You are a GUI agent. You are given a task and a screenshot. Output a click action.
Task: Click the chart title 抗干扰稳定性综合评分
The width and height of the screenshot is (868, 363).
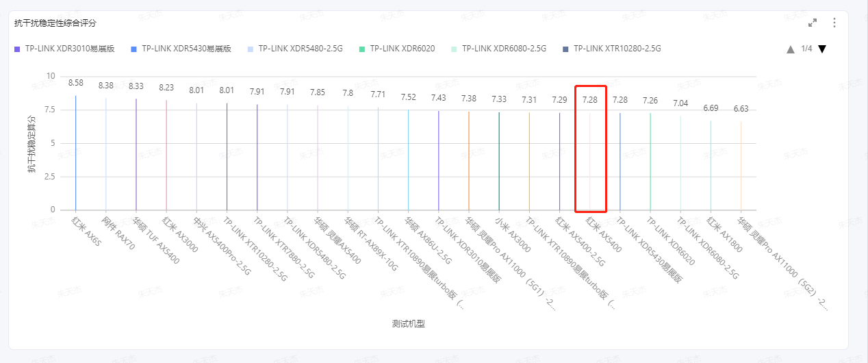coord(55,23)
